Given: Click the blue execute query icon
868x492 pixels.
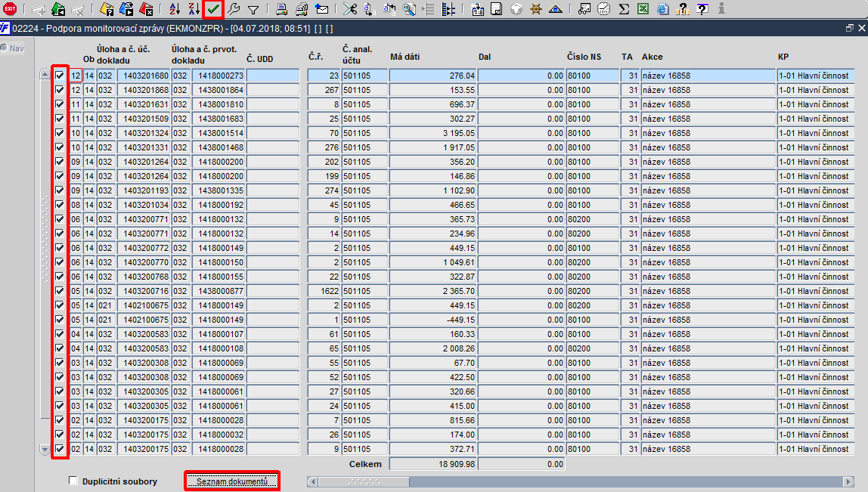Looking at the screenshot, I should 126,9.
